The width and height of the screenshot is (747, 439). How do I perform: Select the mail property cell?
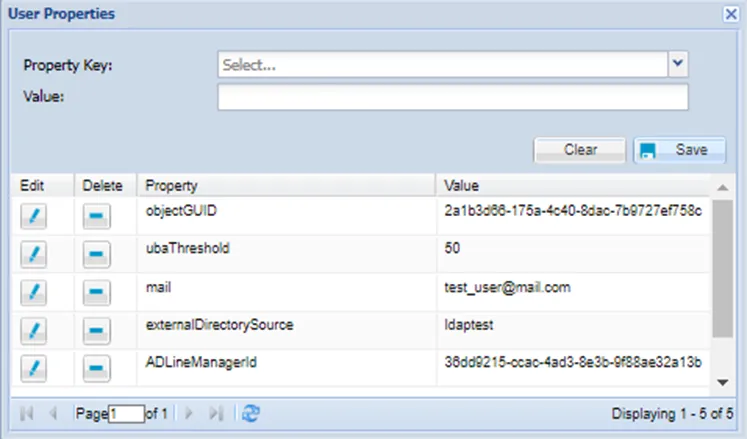[x=286, y=292]
